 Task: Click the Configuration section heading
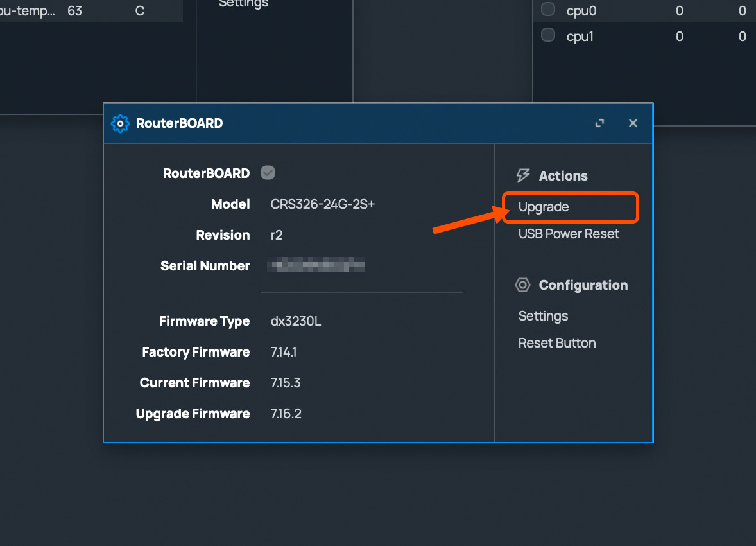pos(583,285)
